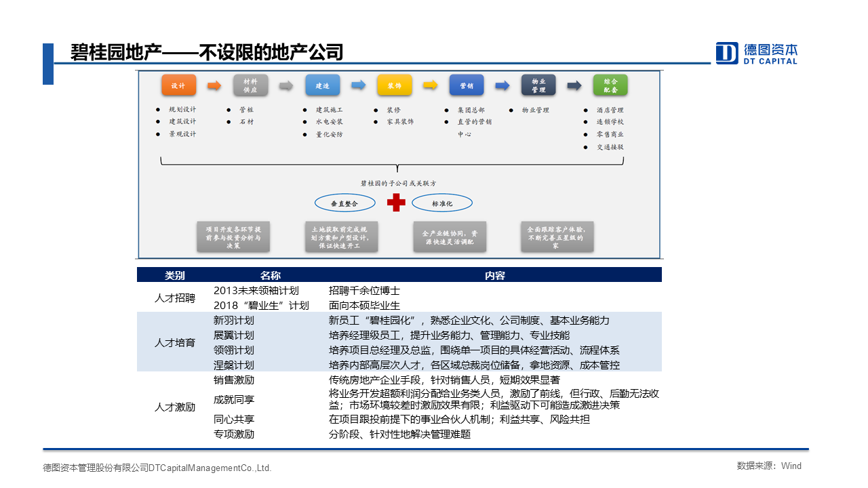Click the 建筑施工 bullet item
The height and width of the screenshot is (488, 868).
[x=330, y=110]
